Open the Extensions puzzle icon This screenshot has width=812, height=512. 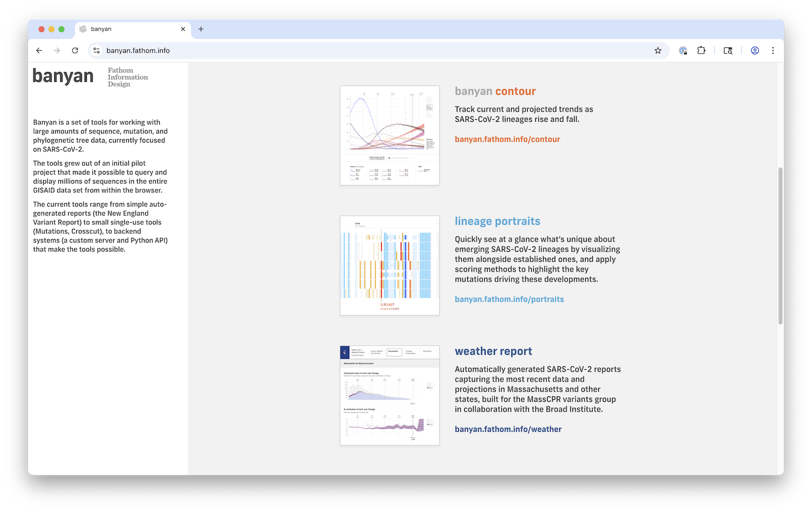(701, 51)
